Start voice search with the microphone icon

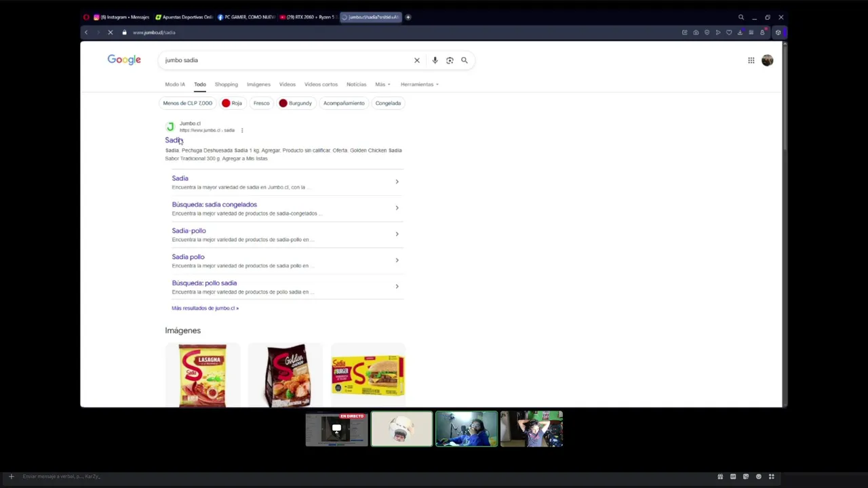pos(435,60)
